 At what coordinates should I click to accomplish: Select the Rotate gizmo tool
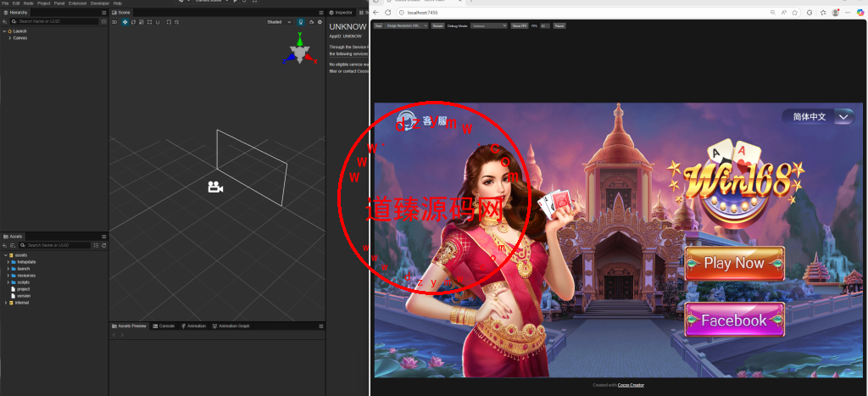(x=133, y=22)
